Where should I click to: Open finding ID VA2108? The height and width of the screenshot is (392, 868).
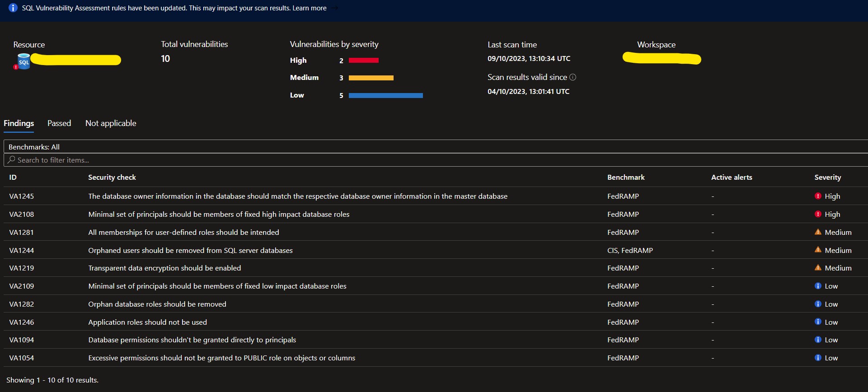pyautogui.click(x=22, y=215)
